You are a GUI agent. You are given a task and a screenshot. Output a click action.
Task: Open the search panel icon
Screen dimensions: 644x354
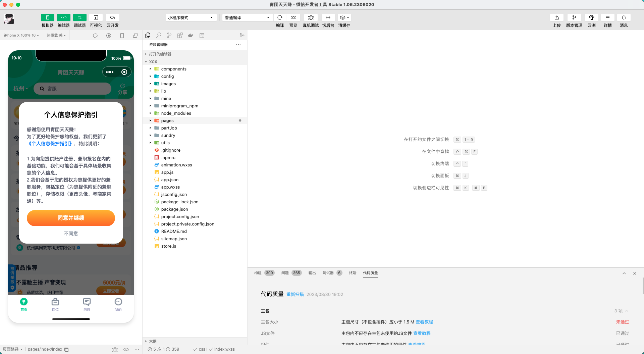(x=159, y=35)
